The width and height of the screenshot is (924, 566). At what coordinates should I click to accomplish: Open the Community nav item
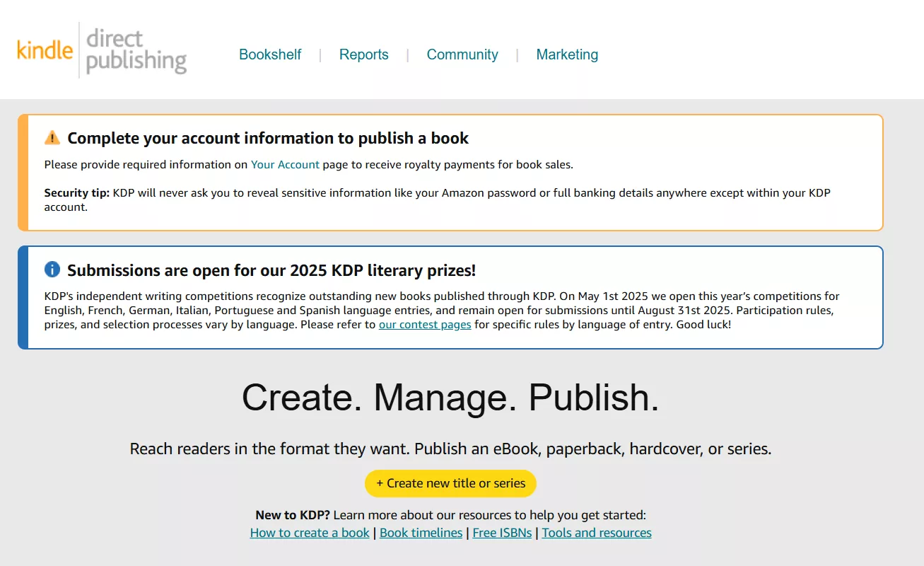(x=462, y=54)
